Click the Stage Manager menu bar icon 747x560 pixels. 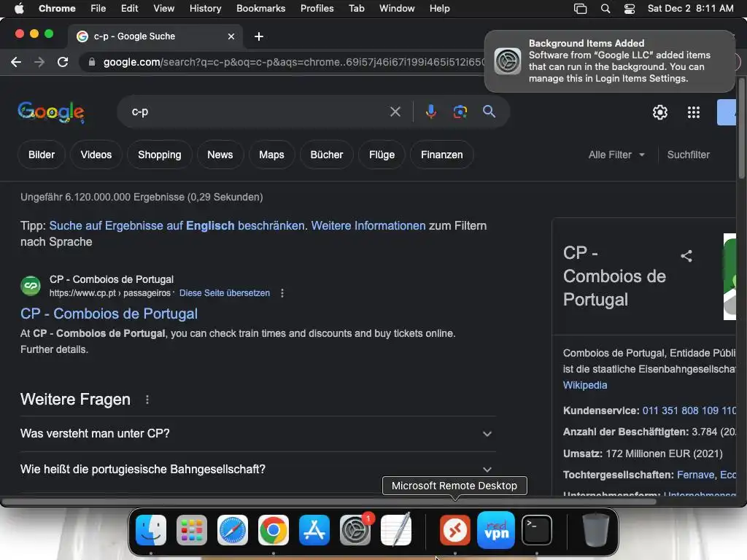click(x=580, y=9)
